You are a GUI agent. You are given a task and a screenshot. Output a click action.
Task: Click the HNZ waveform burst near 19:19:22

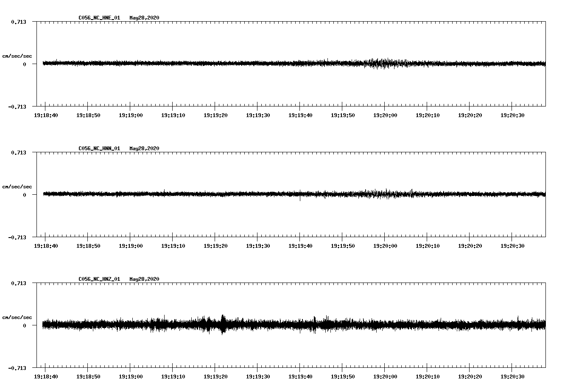point(223,325)
